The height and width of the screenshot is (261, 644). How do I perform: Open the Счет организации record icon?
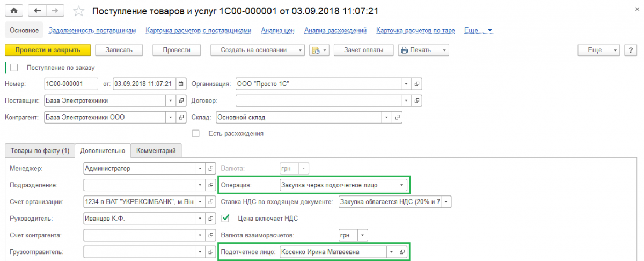tap(210, 202)
